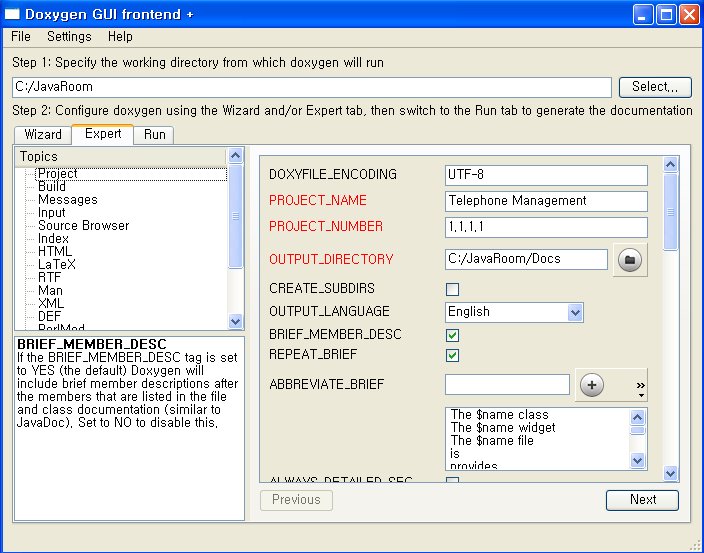Image resolution: width=704 pixels, height=553 pixels.
Task: Select XML topic in tree
Action: coord(51,303)
